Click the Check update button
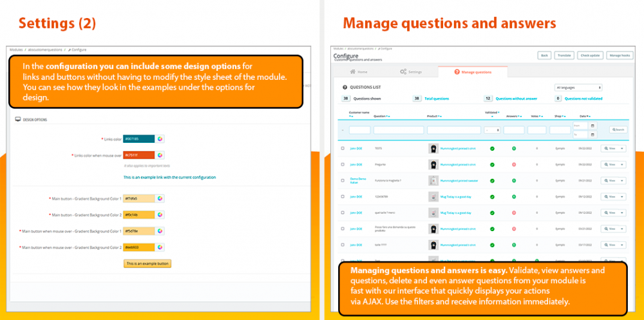The image size is (644, 320). tap(590, 55)
